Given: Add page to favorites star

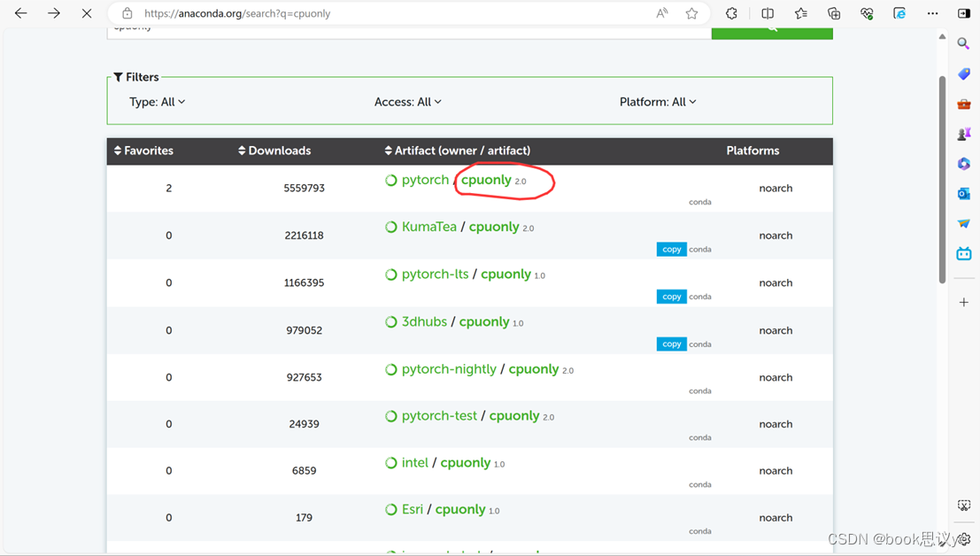Looking at the screenshot, I should click(691, 13).
